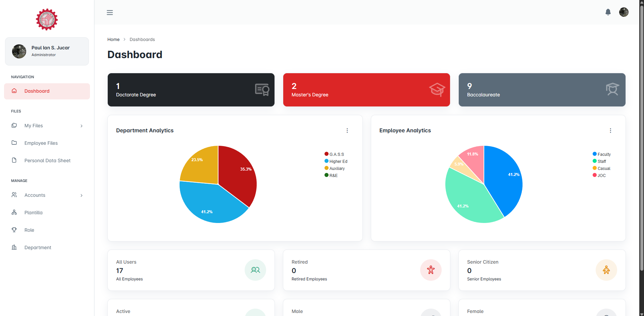
Task: Click the All Users people icon
Action: pyautogui.click(x=255, y=270)
